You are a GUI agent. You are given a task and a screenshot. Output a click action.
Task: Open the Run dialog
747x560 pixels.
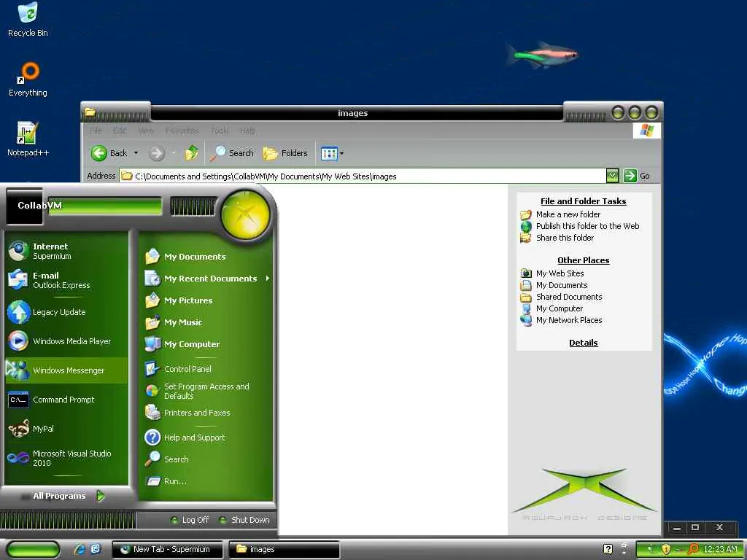(x=206, y=481)
